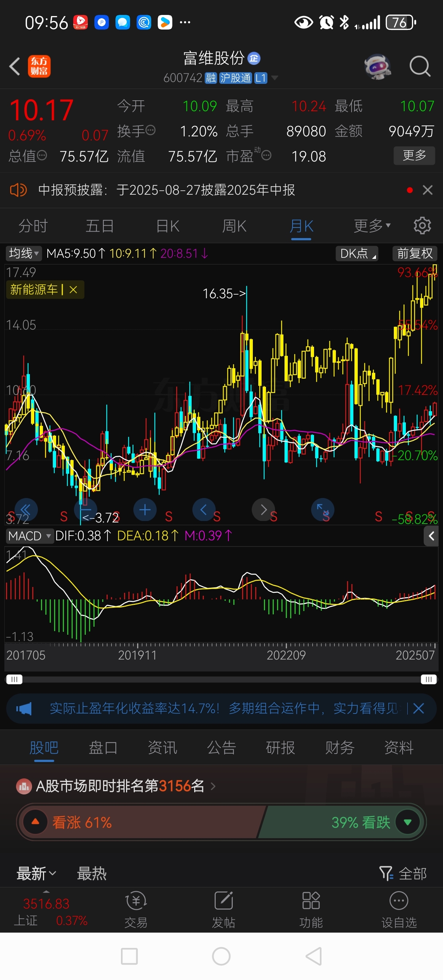Switch to 日K chart tab
The width and height of the screenshot is (443, 980).
tap(168, 226)
